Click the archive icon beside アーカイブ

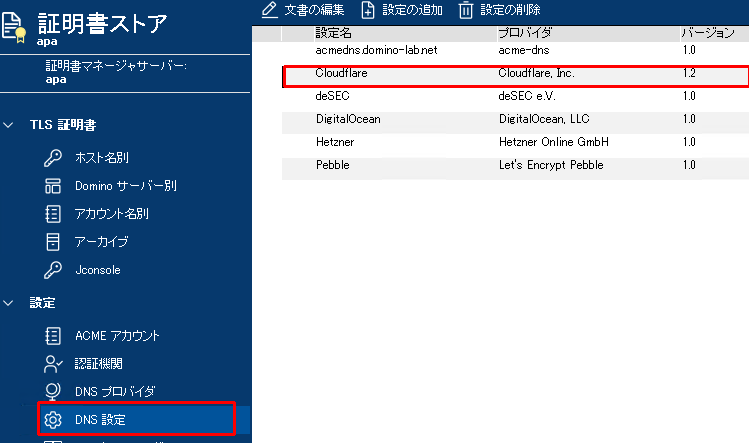(x=53, y=242)
